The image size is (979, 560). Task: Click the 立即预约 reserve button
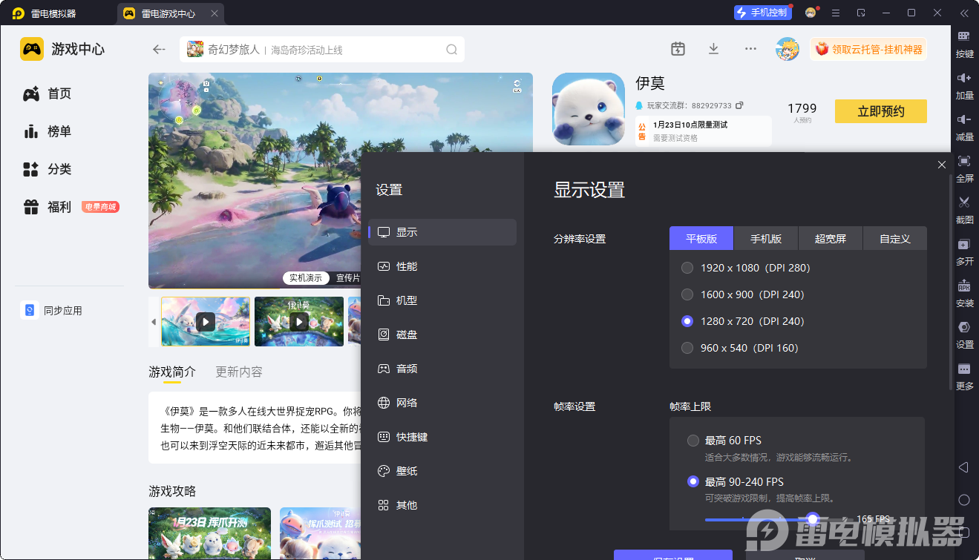[880, 111]
